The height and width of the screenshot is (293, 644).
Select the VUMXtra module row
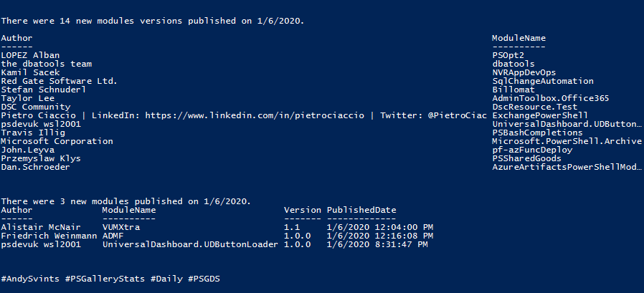coord(217,227)
